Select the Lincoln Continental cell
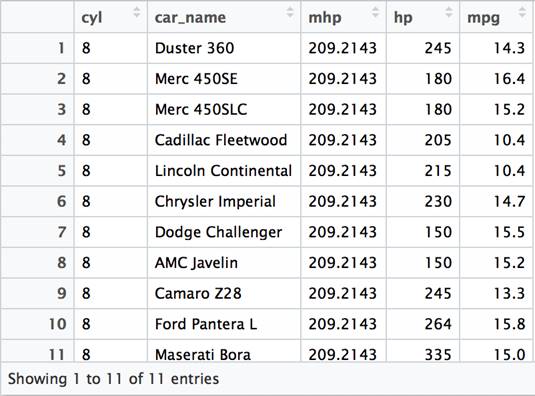This screenshot has width=535, height=396. click(223, 171)
